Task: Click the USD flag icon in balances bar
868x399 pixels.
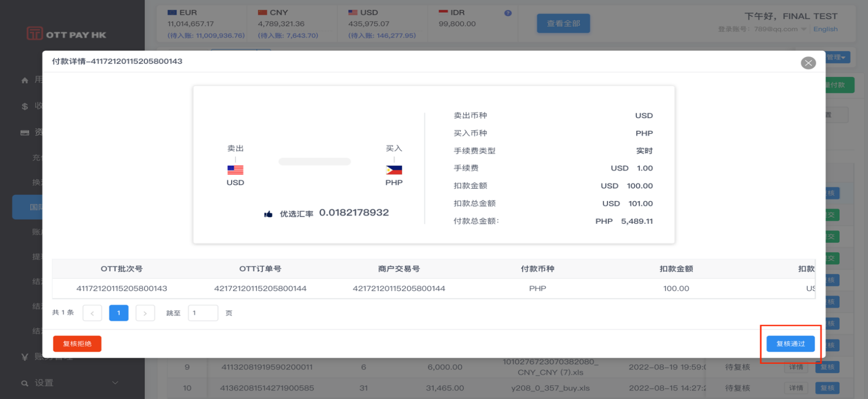Action: coord(353,12)
